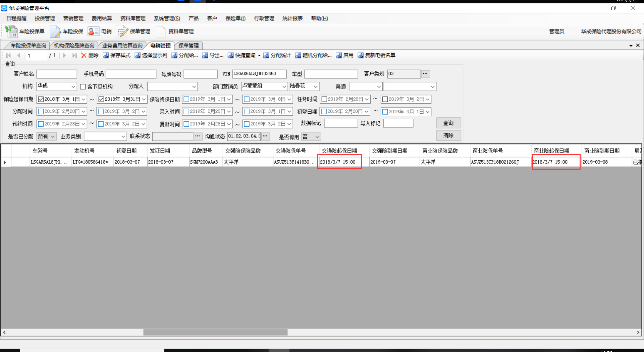Open the 车险投保单 toolbar icon

[25, 32]
